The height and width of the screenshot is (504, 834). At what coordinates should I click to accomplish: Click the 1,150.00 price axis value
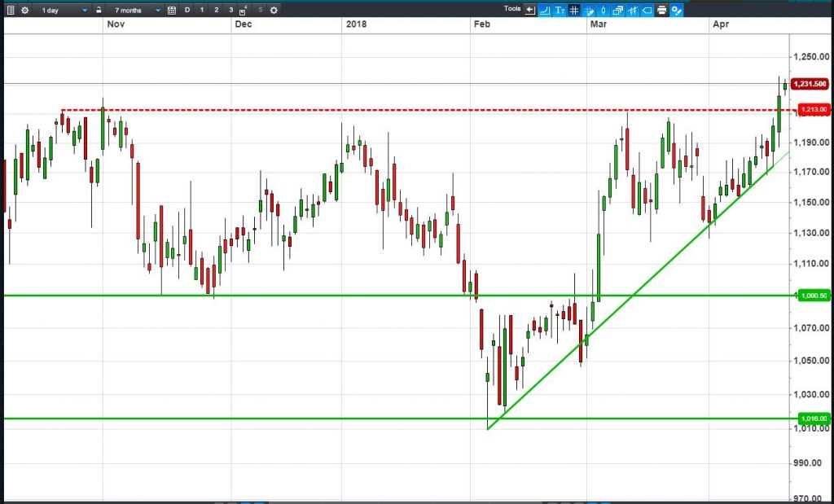click(x=811, y=202)
